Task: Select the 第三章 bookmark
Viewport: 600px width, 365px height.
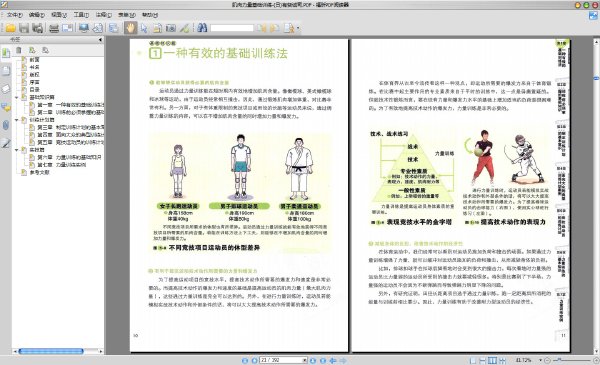Action: [x=70, y=127]
